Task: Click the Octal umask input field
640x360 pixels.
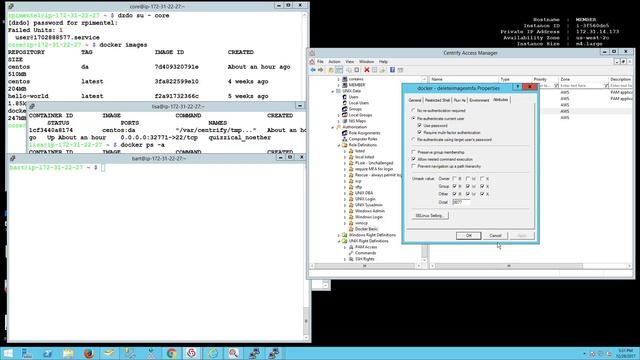Action: [x=461, y=202]
